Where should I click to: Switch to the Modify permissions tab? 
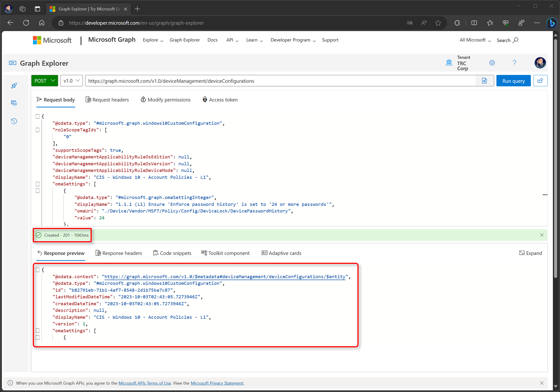[166, 100]
